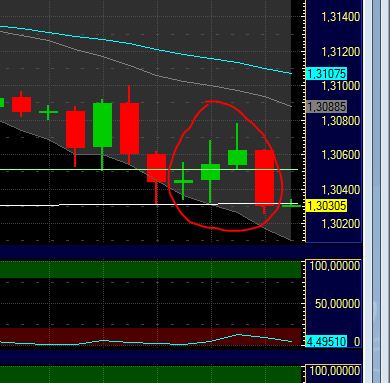This screenshot has height=383, width=390.
Task: Click the bottom panel's 100,00000 indicator value
Action: point(335,371)
